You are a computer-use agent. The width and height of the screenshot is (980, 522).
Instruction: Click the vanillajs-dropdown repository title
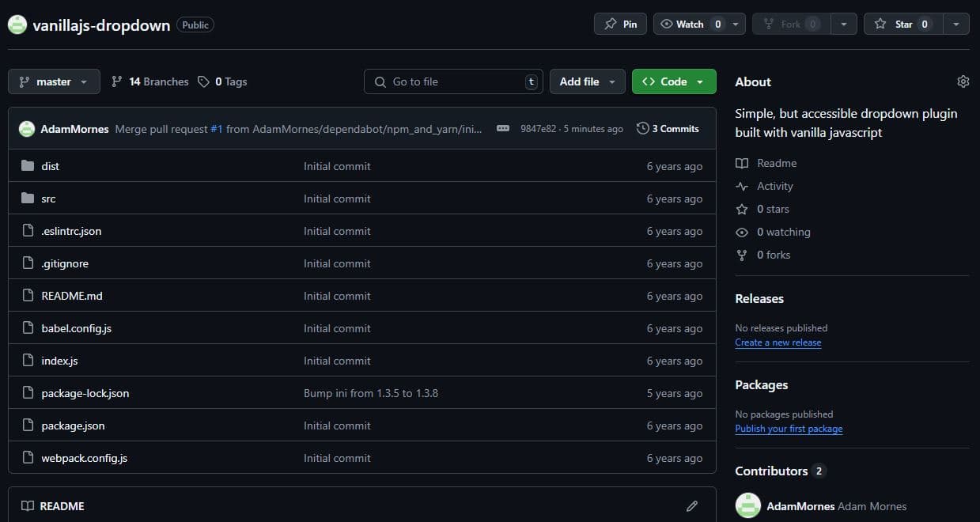[101, 25]
